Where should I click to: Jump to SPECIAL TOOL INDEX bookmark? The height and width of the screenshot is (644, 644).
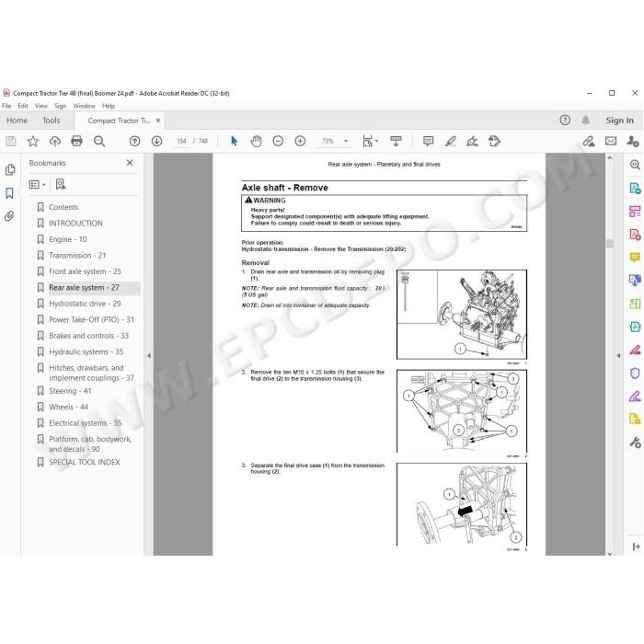[85, 462]
